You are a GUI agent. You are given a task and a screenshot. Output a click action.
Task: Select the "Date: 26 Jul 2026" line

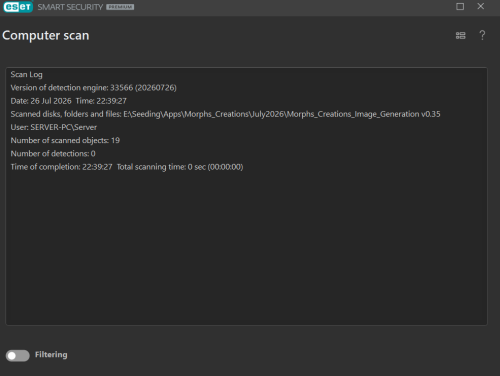[68, 101]
